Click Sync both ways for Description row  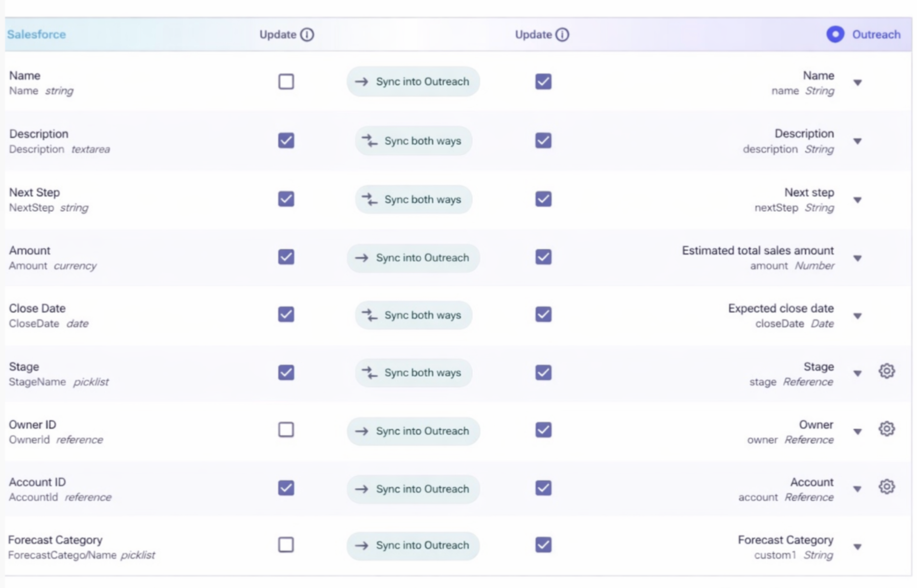(414, 141)
